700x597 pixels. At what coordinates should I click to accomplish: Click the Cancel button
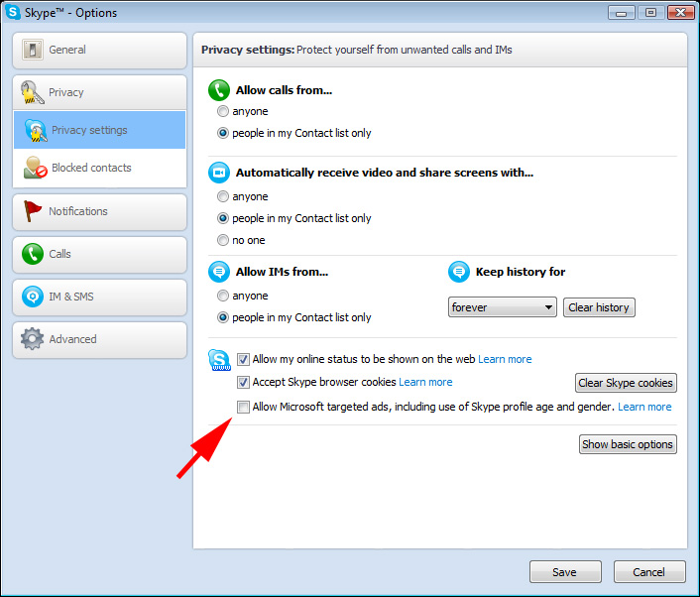point(649,572)
